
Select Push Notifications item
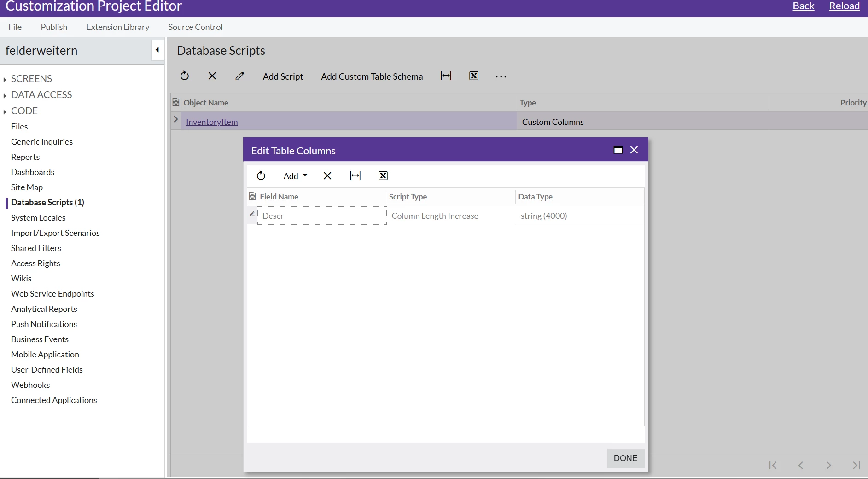pyautogui.click(x=44, y=324)
